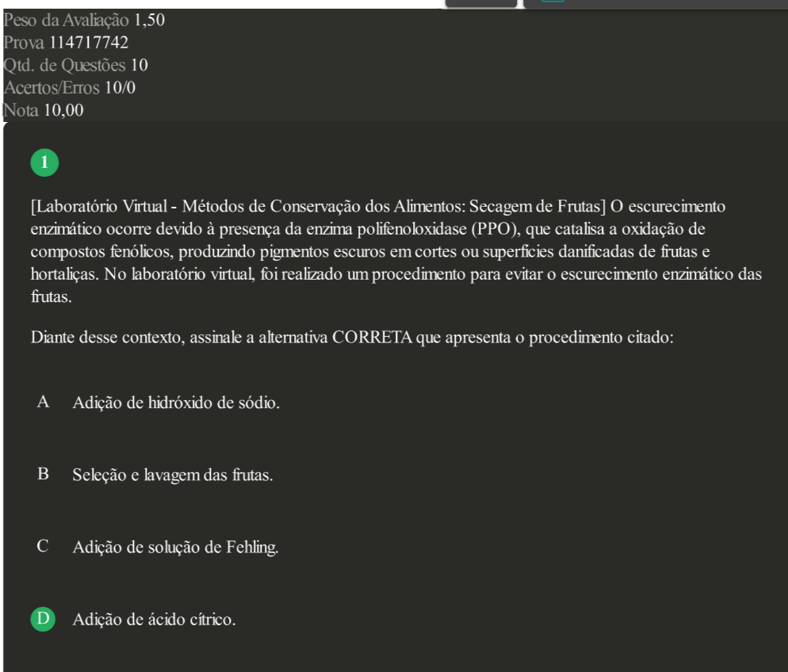Click the green question number 1 badge
788x672 pixels.
(x=44, y=162)
